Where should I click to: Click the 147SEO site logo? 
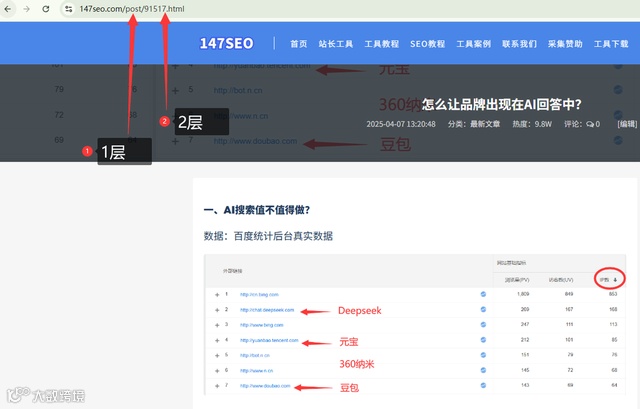pyautogui.click(x=227, y=43)
